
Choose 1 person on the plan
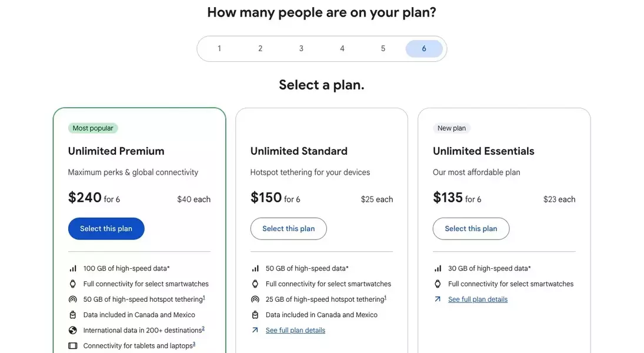tap(219, 48)
